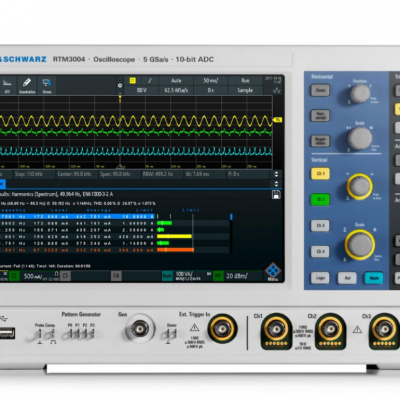Open the 0 s horizontal position cell
The image size is (400, 400).
coord(211,90)
